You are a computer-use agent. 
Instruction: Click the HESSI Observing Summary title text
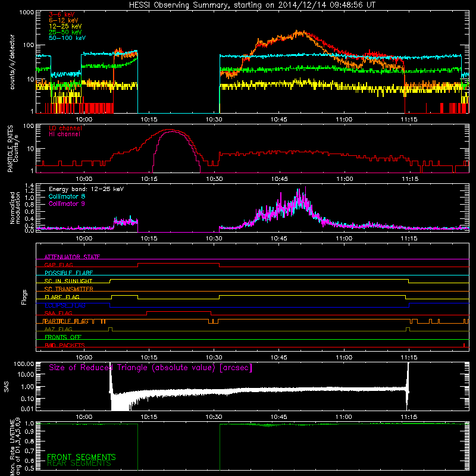pyautogui.click(x=252, y=5)
